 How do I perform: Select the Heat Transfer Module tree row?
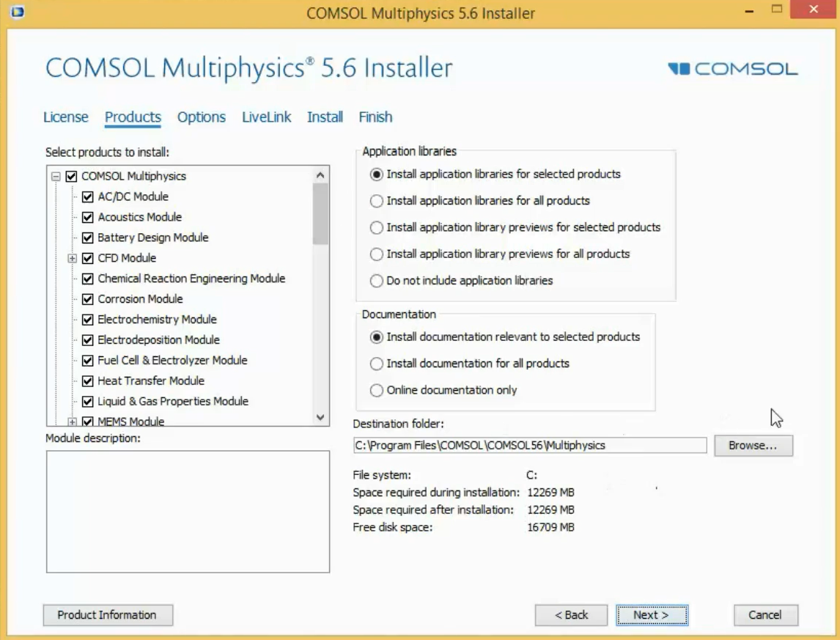tap(151, 381)
